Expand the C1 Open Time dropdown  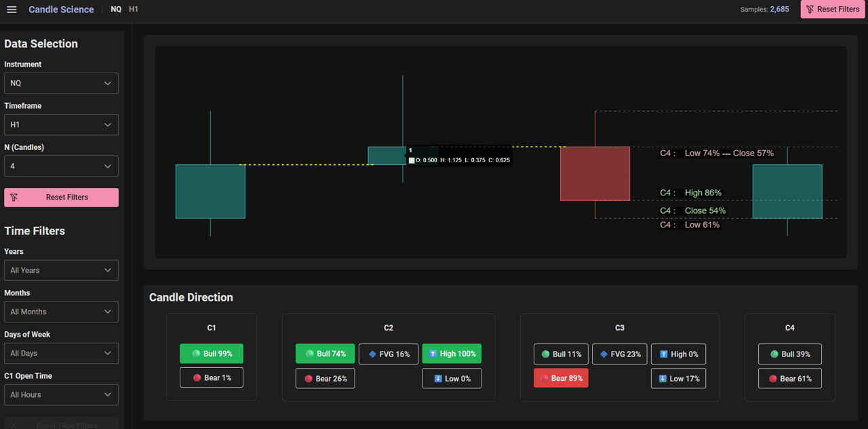point(61,395)
